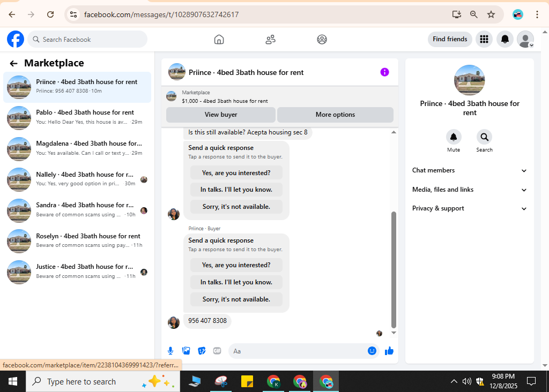Click install app icon in address bar
The width and height of the screenshot is (549, 392).
pyautogui.click(x=457, y=14)
